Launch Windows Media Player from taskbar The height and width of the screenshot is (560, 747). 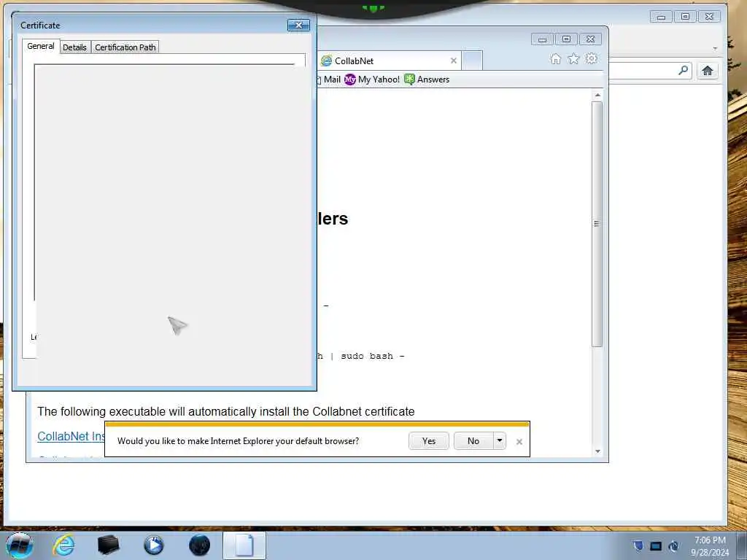[153, 545]
